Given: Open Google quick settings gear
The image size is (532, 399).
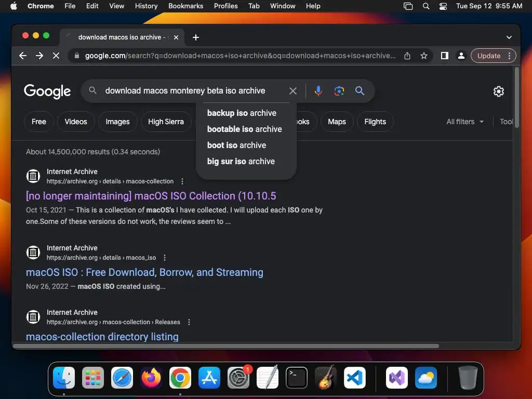Looking at the screenshot, I should [498, 91].
